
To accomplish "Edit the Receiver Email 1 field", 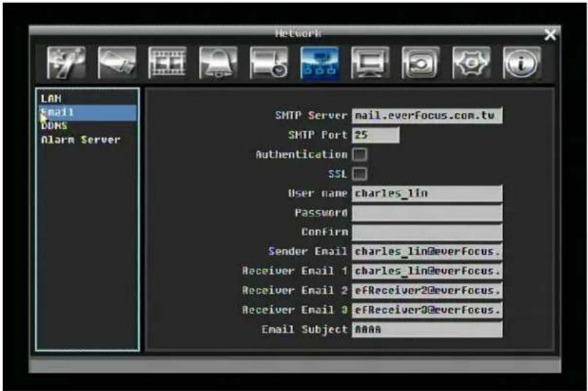I will (427, 271).
